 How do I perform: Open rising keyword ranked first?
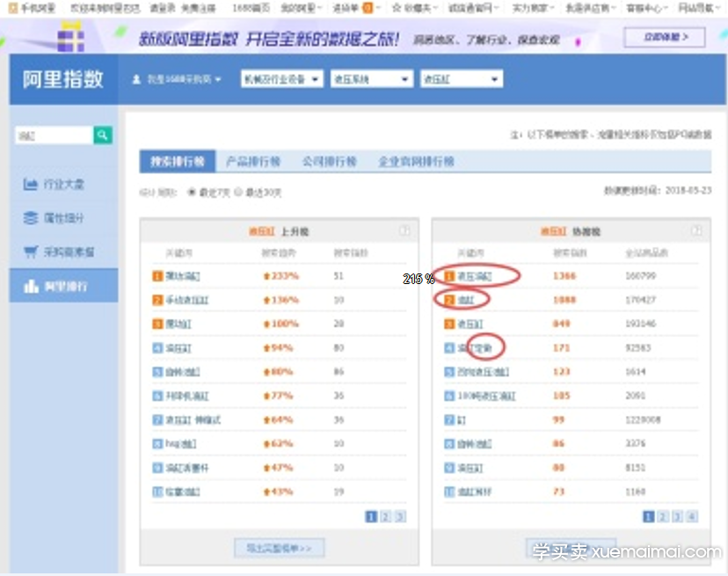[x=183, y=276]
